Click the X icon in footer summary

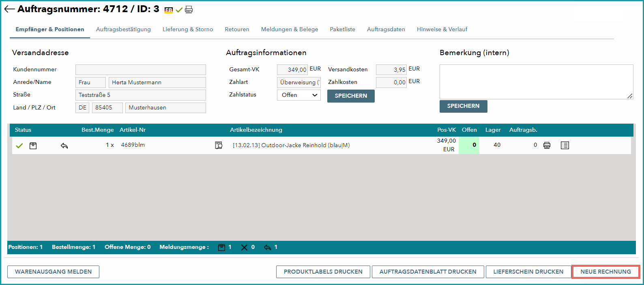(x=244, y=247)
